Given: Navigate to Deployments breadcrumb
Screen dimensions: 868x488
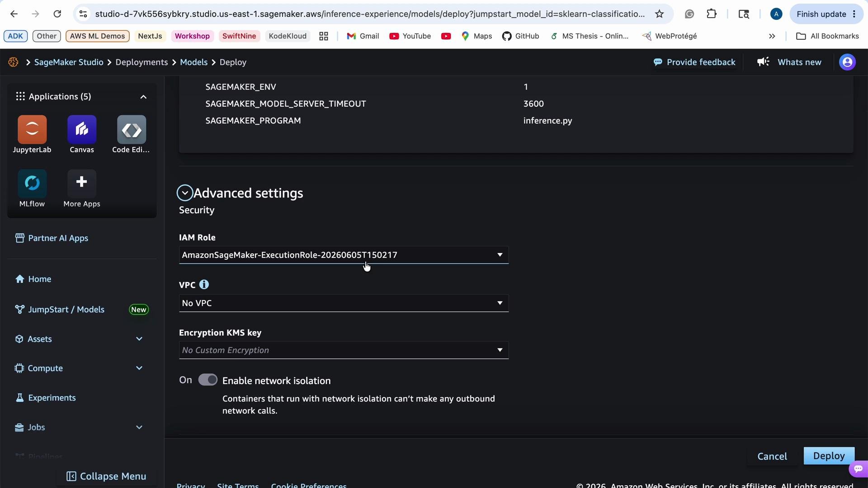Looking at the screenshot, I should click(142, 62).
